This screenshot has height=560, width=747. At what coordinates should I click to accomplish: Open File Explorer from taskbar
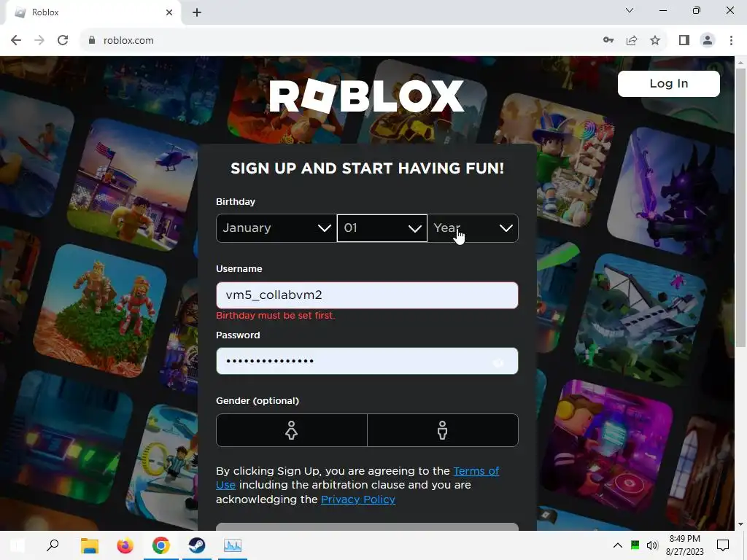click(x=89, y=545)
